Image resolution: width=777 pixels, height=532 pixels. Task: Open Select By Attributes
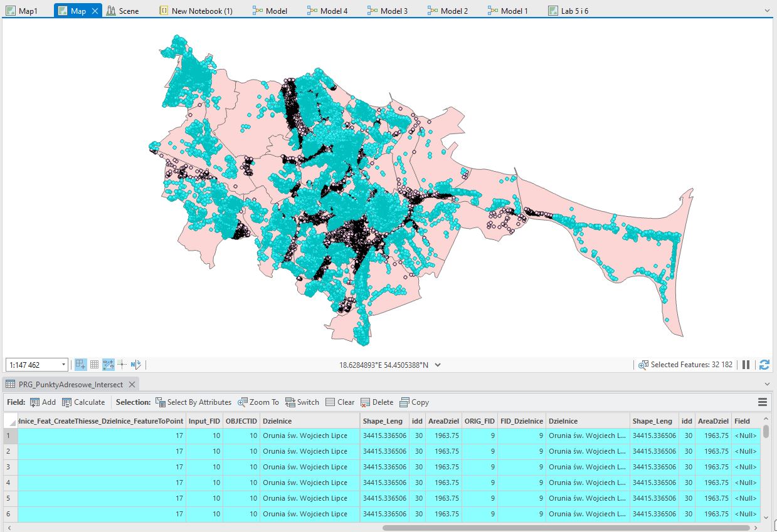[x=193, y=402]
